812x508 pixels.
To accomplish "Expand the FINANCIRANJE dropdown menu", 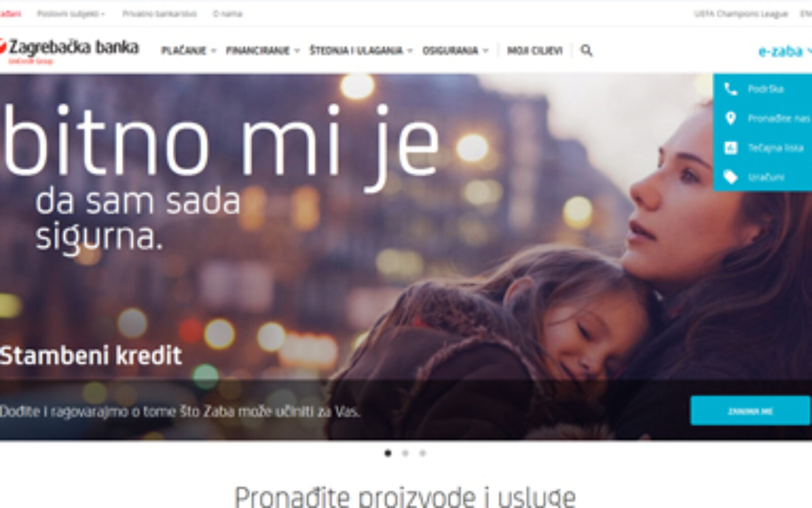I will coord(263,50).
